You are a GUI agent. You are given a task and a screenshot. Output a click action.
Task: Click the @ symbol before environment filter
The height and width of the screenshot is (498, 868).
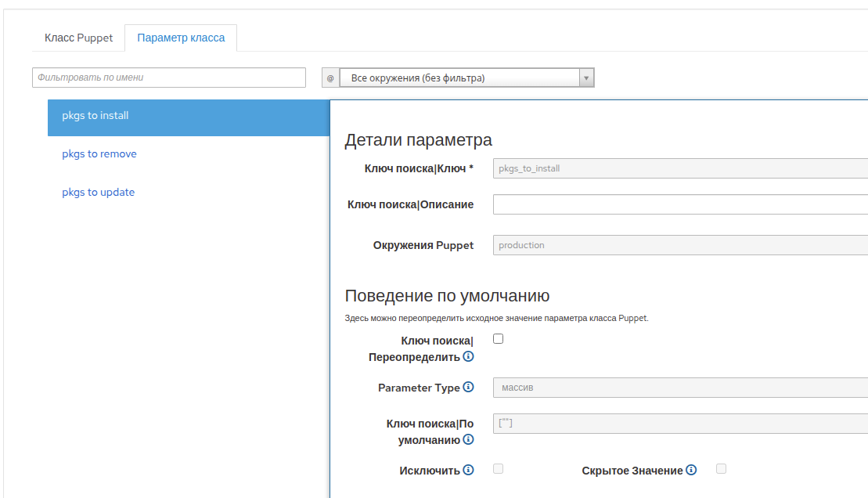330,78
